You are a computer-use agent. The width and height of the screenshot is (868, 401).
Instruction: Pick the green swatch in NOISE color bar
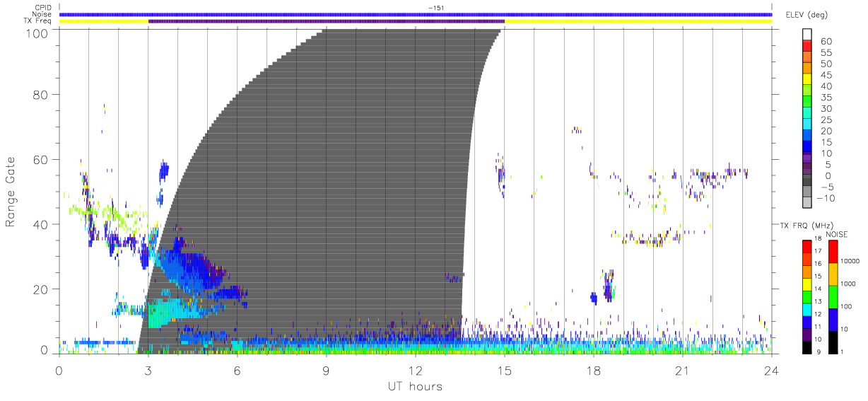(833, 296)
